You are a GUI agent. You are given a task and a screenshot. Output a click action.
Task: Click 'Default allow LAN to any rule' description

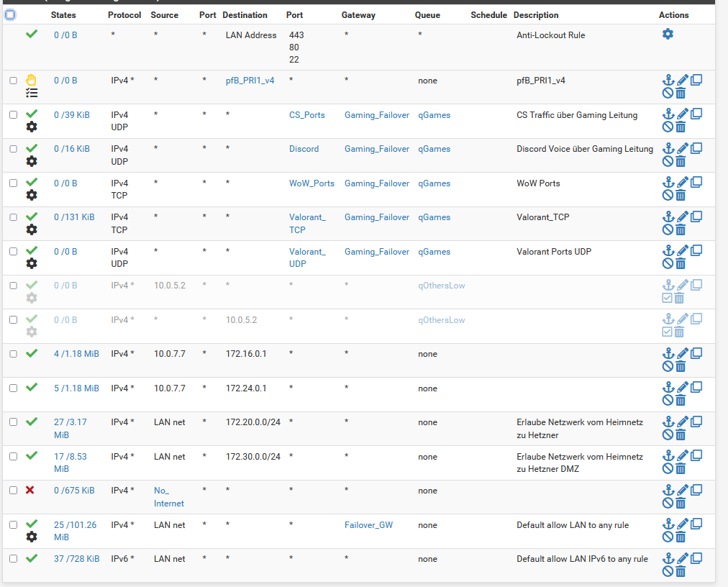pyautogui.click(x=573, y=524)
